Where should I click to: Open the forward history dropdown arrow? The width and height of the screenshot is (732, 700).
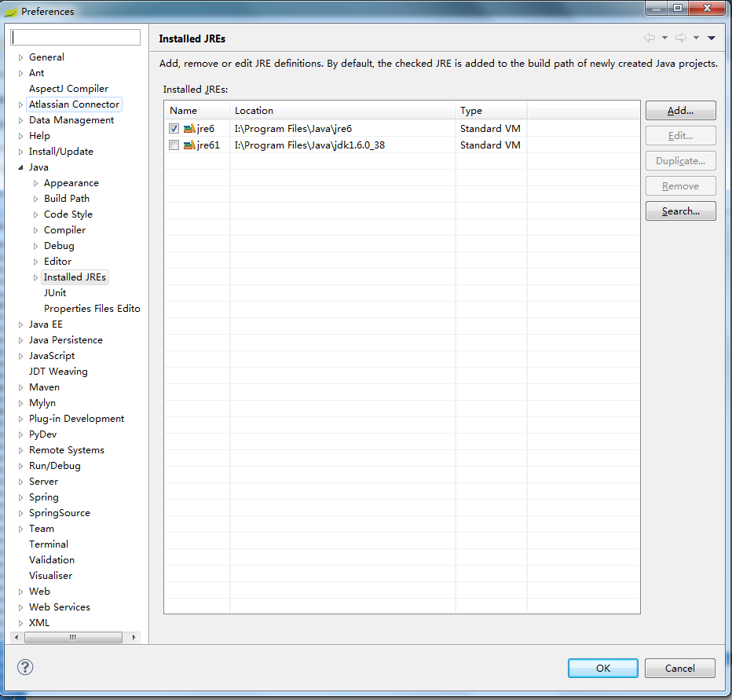click(x=696, y=38)
